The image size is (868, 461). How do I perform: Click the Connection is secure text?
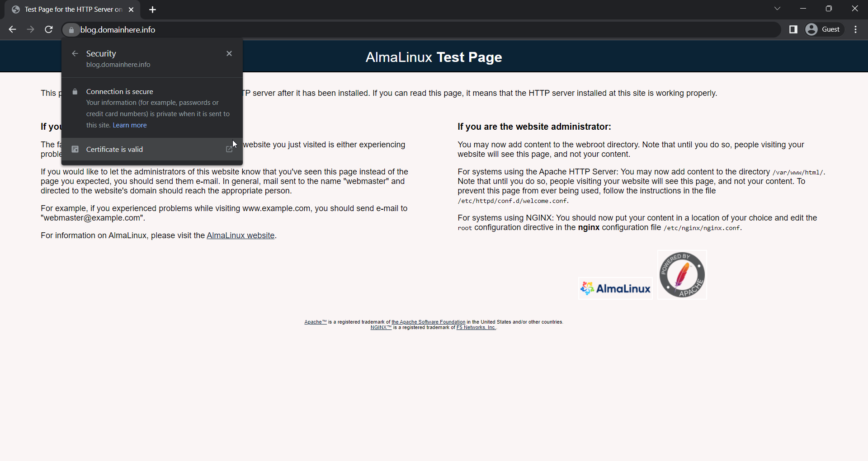(120, 92)
